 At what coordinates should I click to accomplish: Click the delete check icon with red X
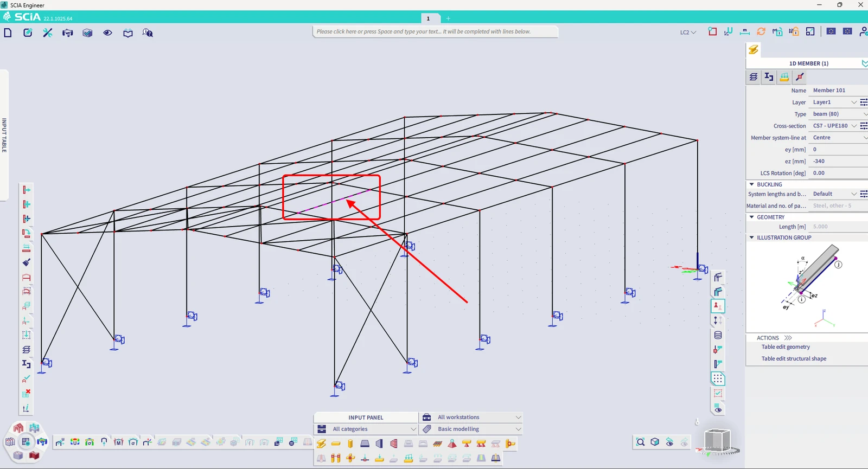[x=26, y=393]
